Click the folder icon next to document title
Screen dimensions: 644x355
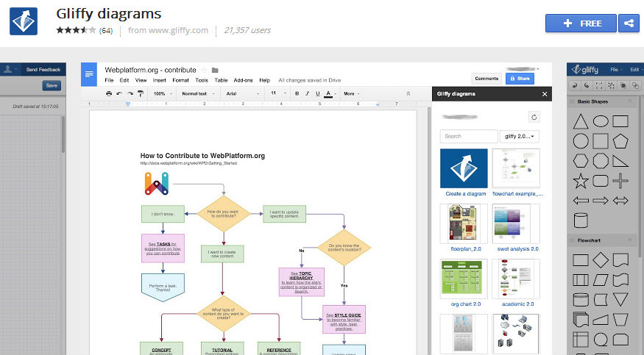coord(215,70)
